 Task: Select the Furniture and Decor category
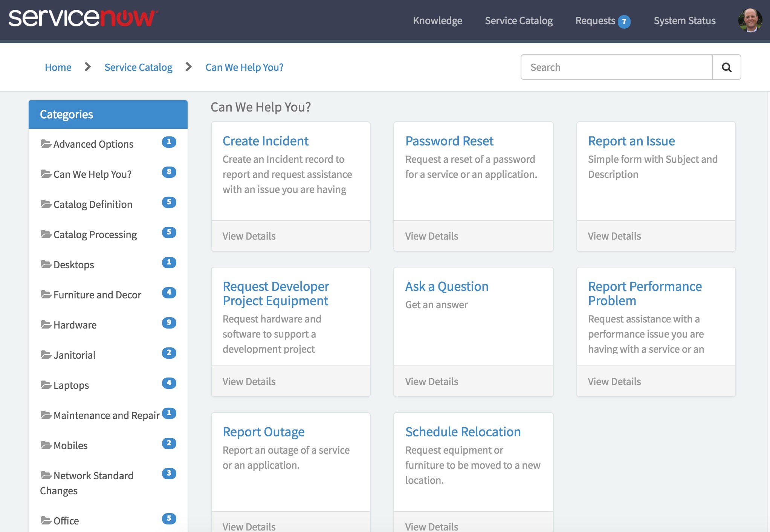coord(97,295)
